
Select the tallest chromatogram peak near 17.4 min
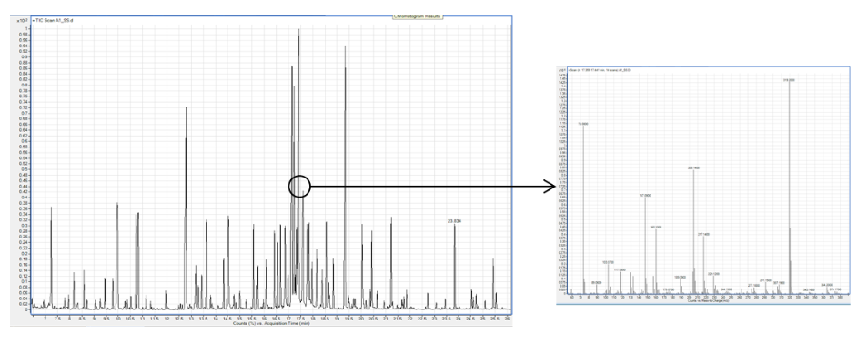[298, 167]
